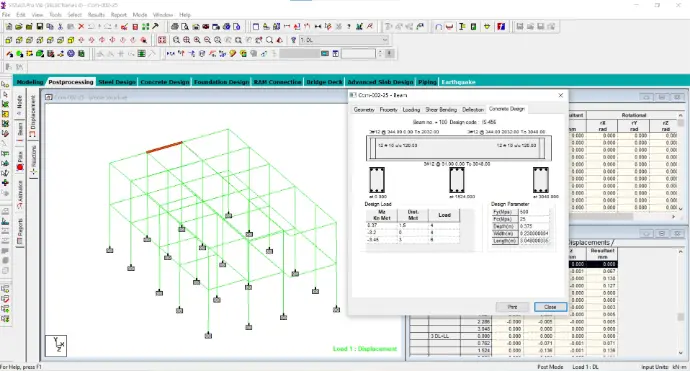
Task: Open the Shear Bending tab in Beam dialog
Action: (441, 110)
